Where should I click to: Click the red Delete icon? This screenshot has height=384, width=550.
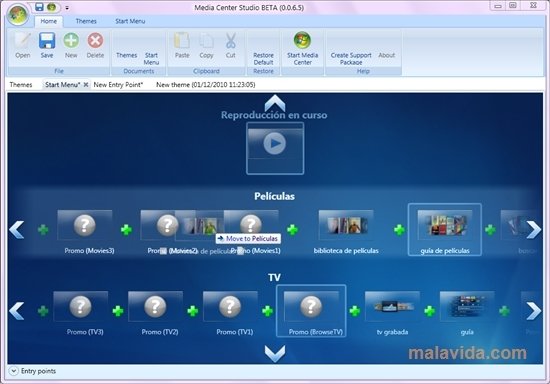tap(95, 41)
